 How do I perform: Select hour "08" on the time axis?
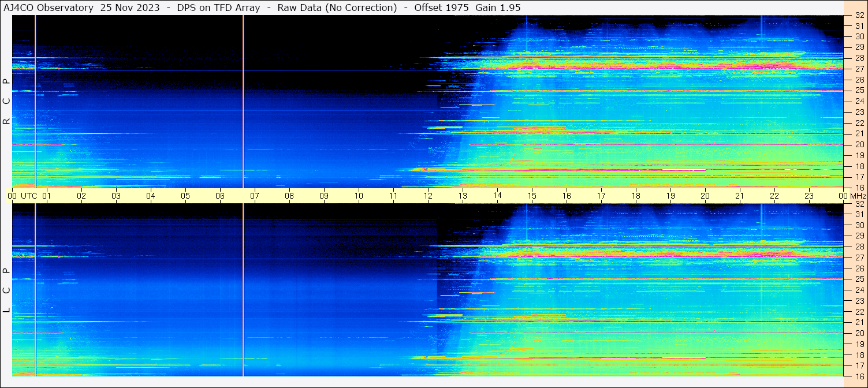[x=289, y=196]
